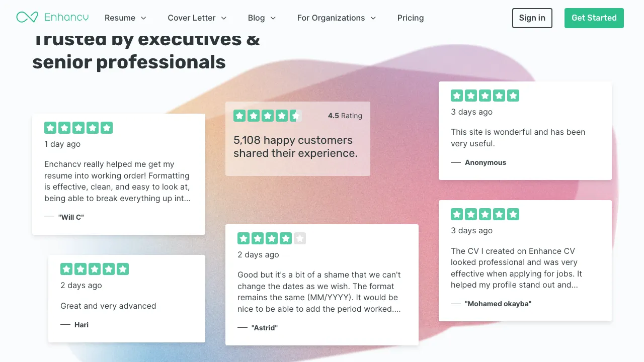Image resolution: width=644 pixels, height=362 pixels.
Task: Open Astrid's review about date format
Action: 319,292
